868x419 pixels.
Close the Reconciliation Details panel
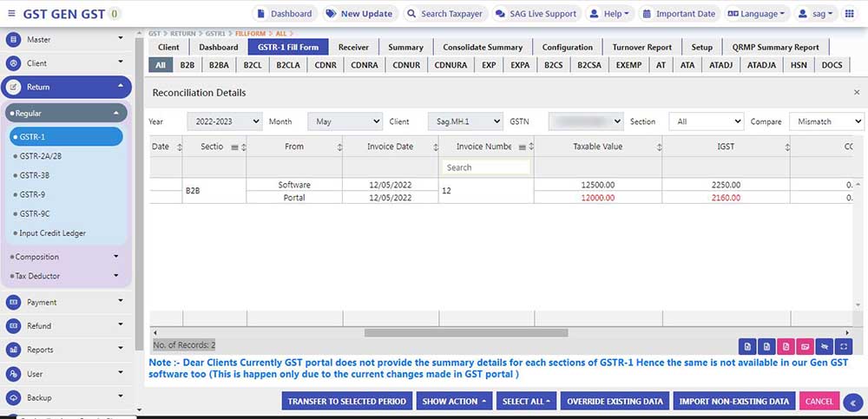pos(857,92)
